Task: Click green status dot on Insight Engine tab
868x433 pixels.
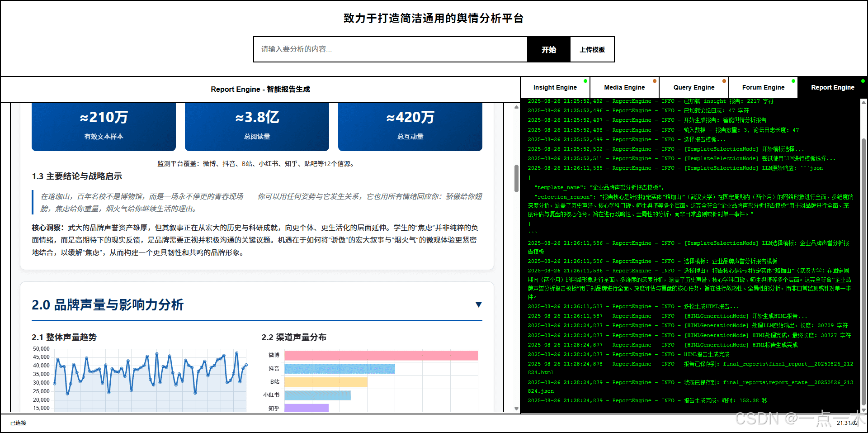Action: click(x=585, y=82)
